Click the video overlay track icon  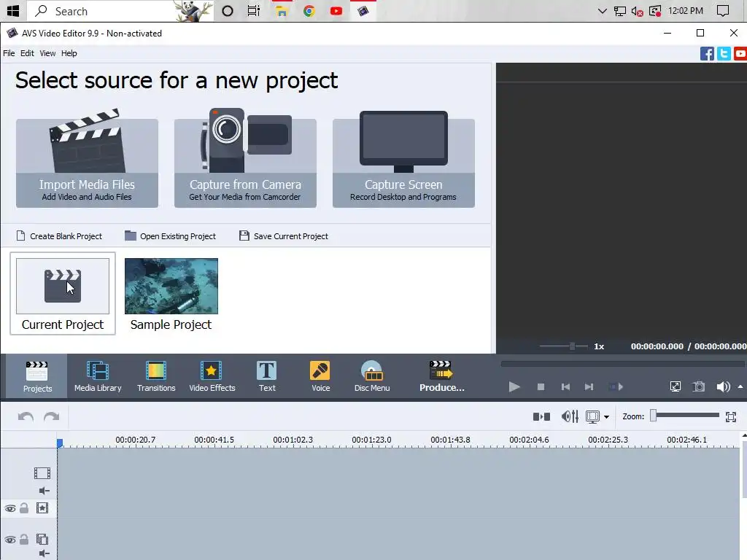[x=42, y=539]
